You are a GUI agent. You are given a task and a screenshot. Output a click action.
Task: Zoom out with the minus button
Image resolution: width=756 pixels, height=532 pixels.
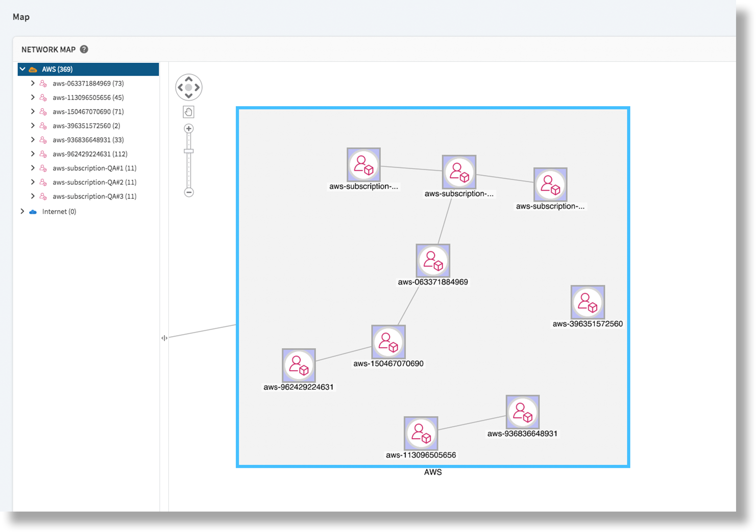189,192
